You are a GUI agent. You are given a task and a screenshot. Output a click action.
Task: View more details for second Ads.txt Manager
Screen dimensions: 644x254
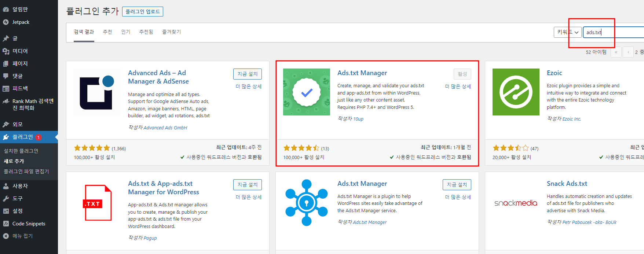(458, 197)
